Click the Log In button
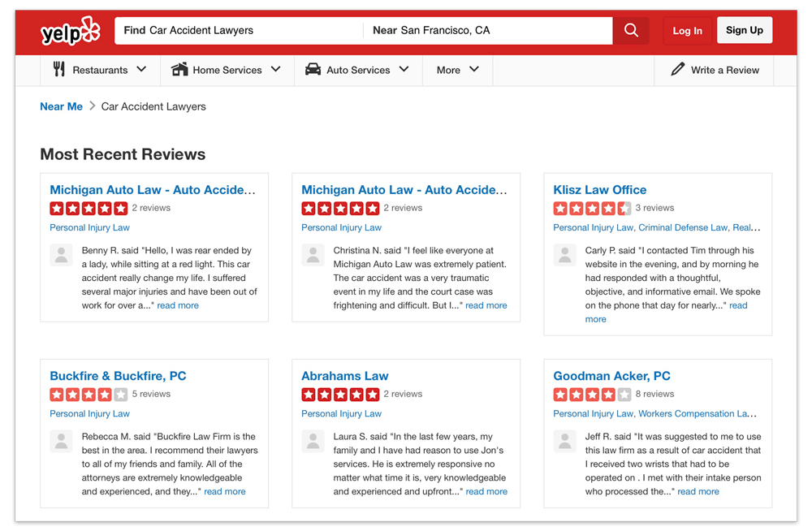This screenshot has width=812, height=531. [687, 31]
